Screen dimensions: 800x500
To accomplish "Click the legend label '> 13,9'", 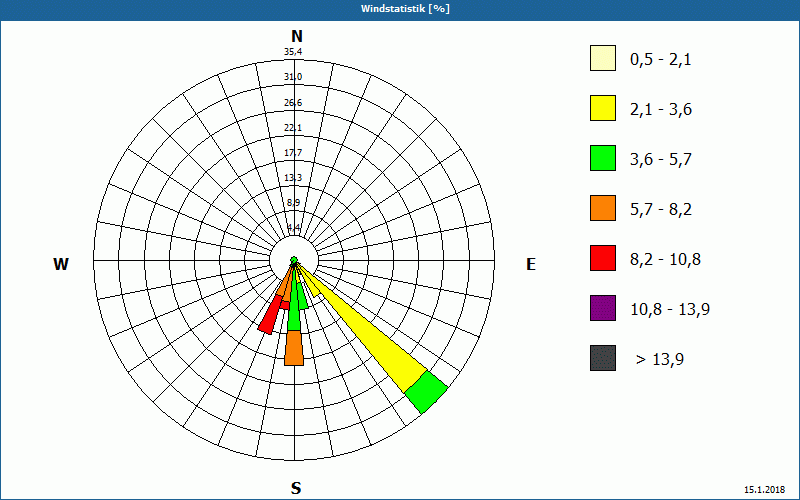I will click(x=660, y=360).
